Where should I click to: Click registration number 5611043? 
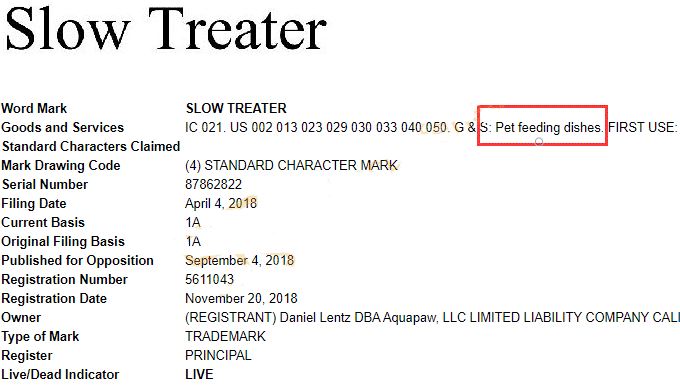point(209,279)
